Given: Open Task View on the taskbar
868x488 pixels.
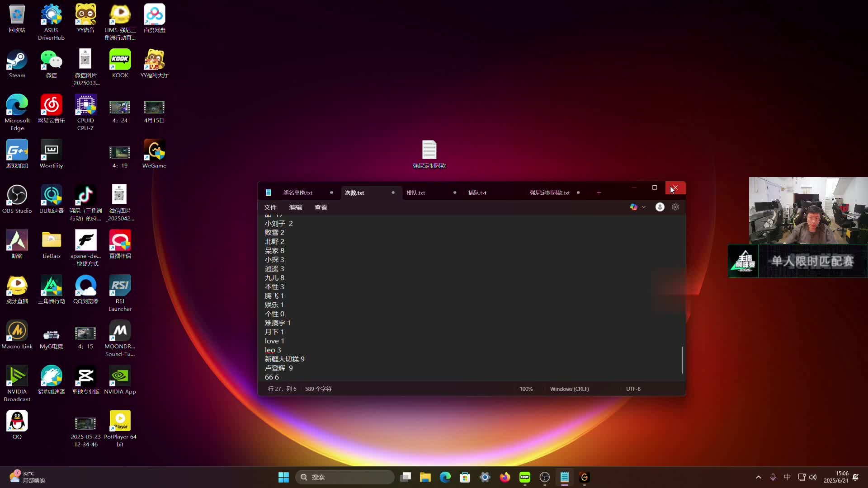Looking at the screenshot, I should [x=406, y=477].
